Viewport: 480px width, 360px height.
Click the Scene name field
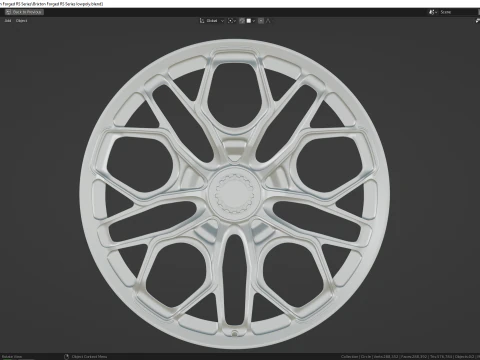tap(459, 12)
